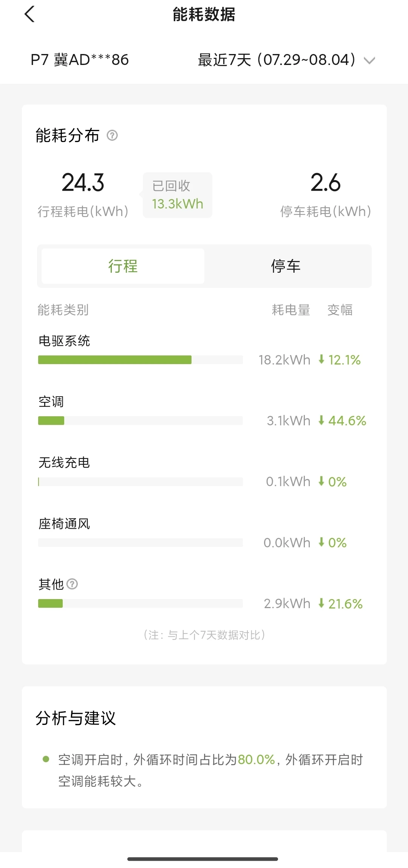Tap the green bullet in 分析与建议
408x868 pixels.
point(46,759)
